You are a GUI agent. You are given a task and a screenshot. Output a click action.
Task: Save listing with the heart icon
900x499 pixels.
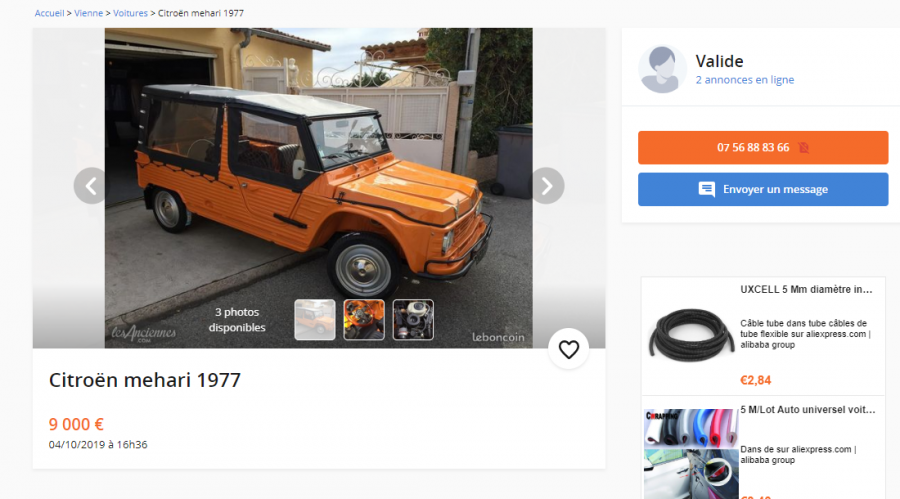click(x=568, y=349)
